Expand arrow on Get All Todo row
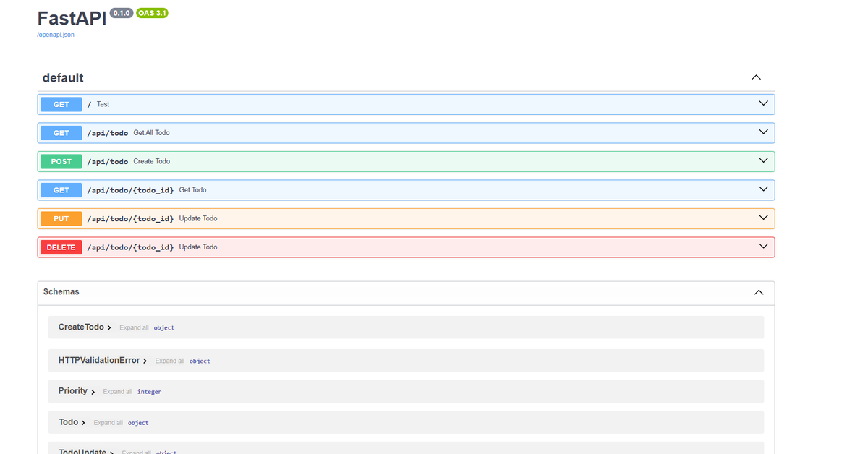Image resolution: width=868 pixels, height=454 pixels. 763,132
